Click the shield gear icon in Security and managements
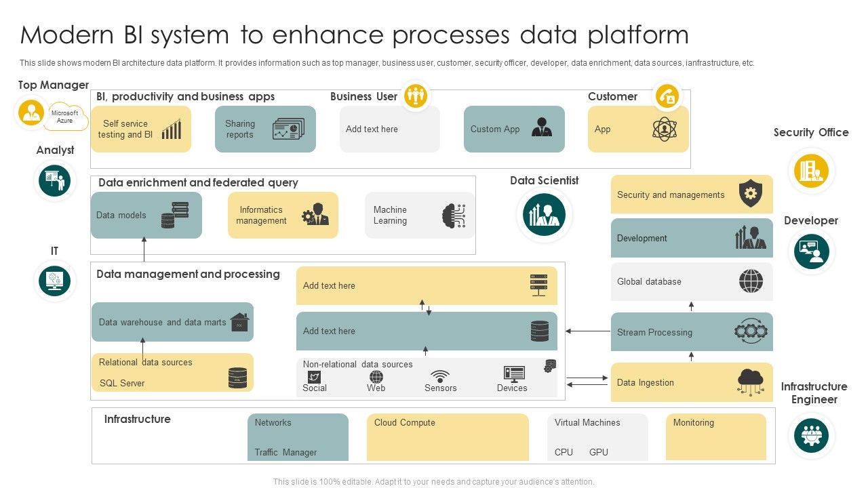This screenshot has height=488, width=868. (x=751, y=194)
